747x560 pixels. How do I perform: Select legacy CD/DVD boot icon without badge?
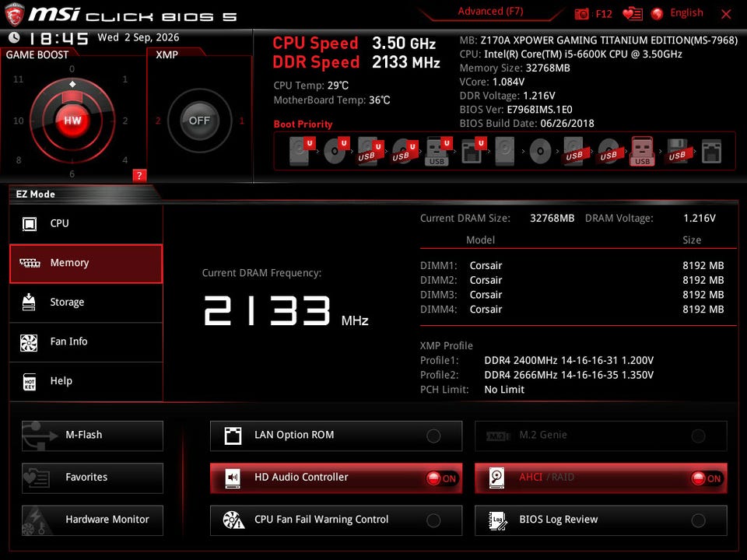(x=540, y=152)
